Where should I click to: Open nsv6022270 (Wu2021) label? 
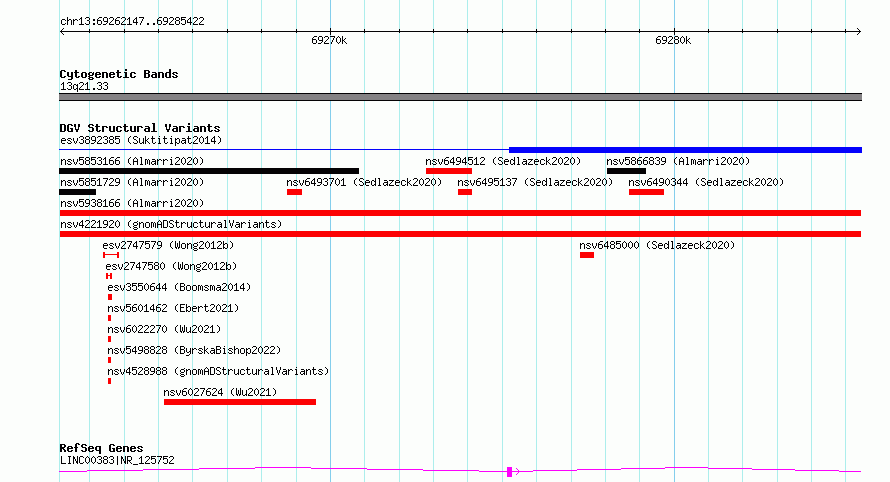tap(164, 329)
